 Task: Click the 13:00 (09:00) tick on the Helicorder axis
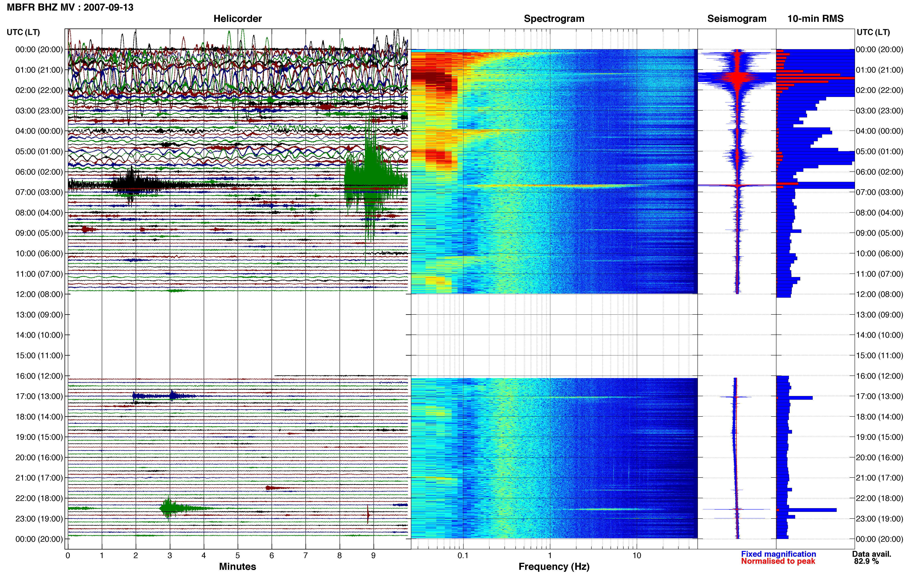pyautogui.click(x=39, y=315)
